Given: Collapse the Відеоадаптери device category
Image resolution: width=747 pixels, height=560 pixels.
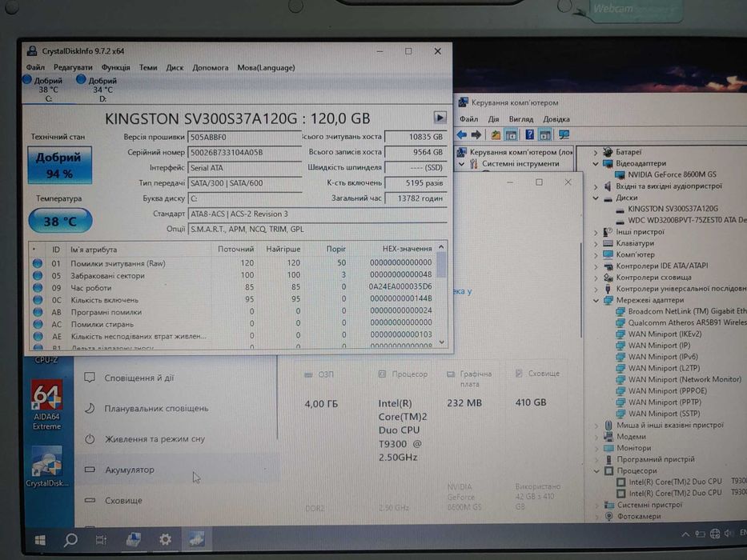Looking at the screenshot, I should (596, 163).
